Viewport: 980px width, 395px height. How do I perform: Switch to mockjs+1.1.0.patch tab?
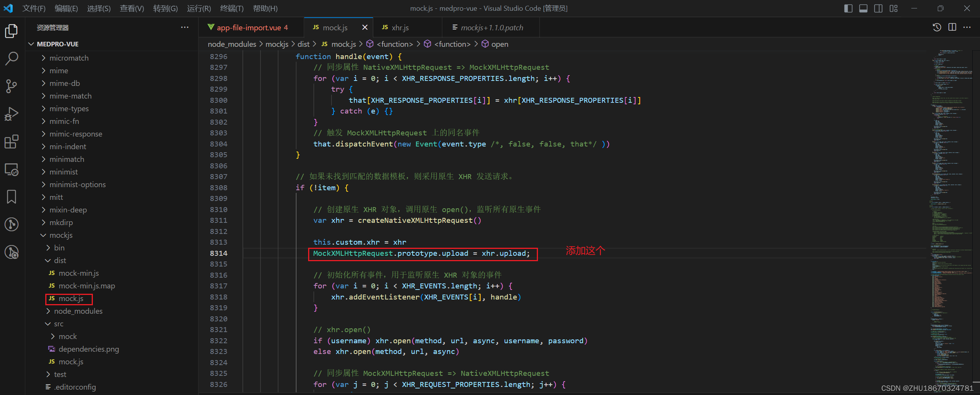click(x=491, y=28)
